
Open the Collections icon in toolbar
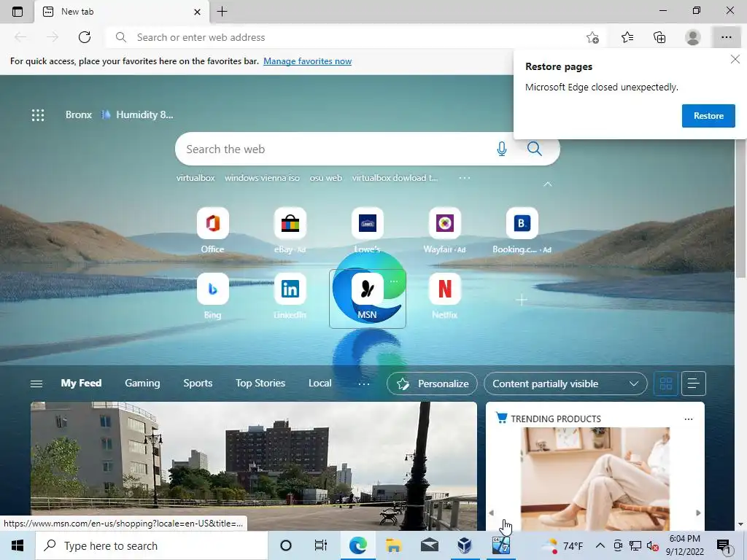[659, 37]
